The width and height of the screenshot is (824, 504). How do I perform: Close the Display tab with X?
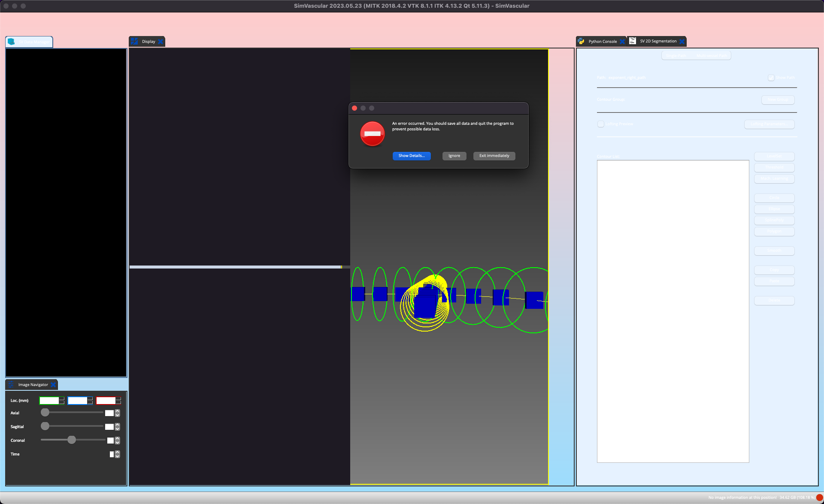pyautogui.click(x=161, y=42)
